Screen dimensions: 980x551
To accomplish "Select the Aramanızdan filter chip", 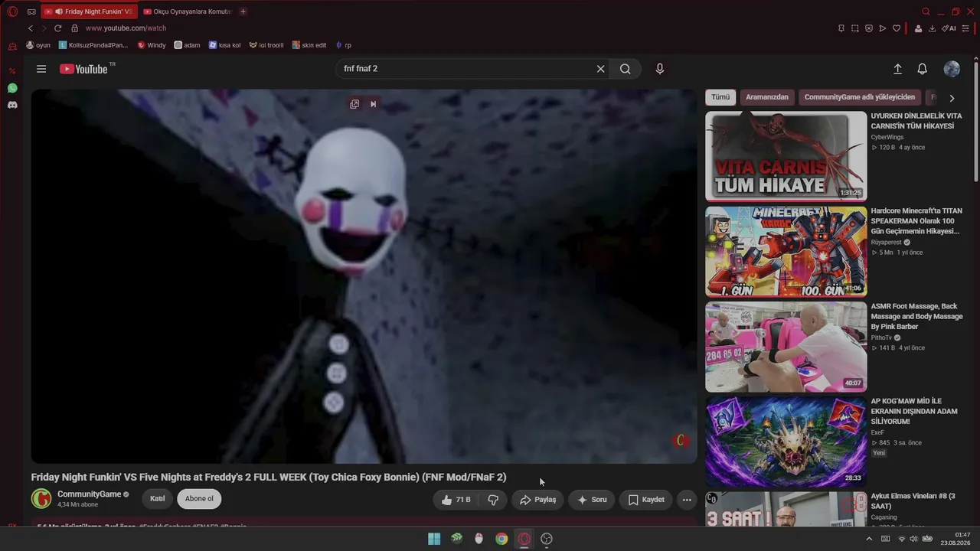I will pyautogui.click(x=767, y=97).
